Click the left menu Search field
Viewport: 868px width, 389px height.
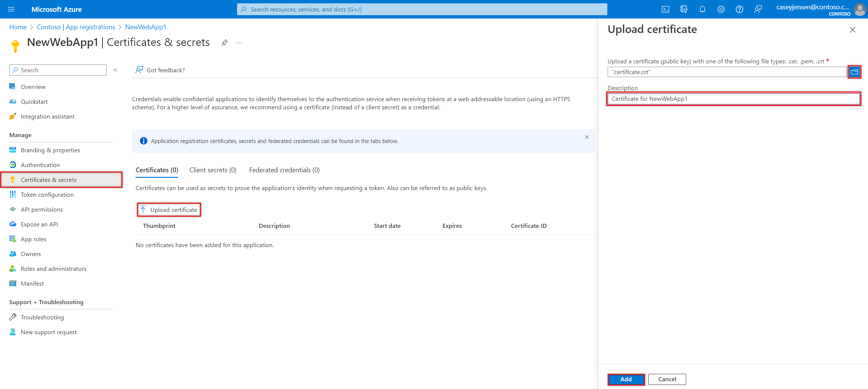coord(58,70)
